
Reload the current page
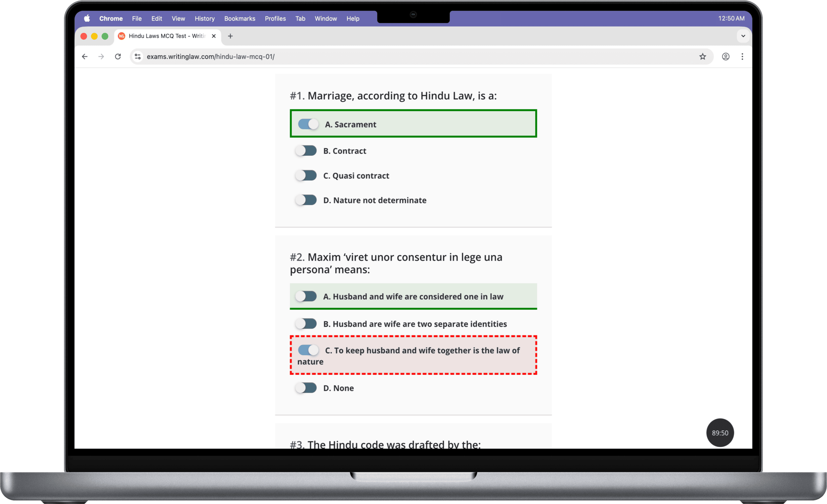[x=118, y=57]
